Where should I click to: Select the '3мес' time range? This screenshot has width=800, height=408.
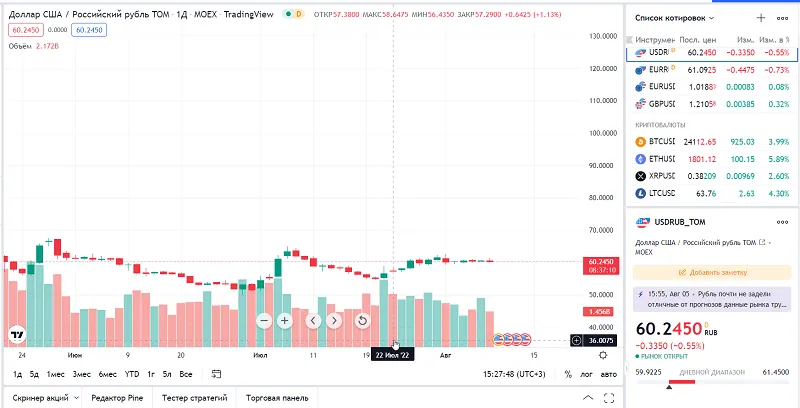click(81, 374)
